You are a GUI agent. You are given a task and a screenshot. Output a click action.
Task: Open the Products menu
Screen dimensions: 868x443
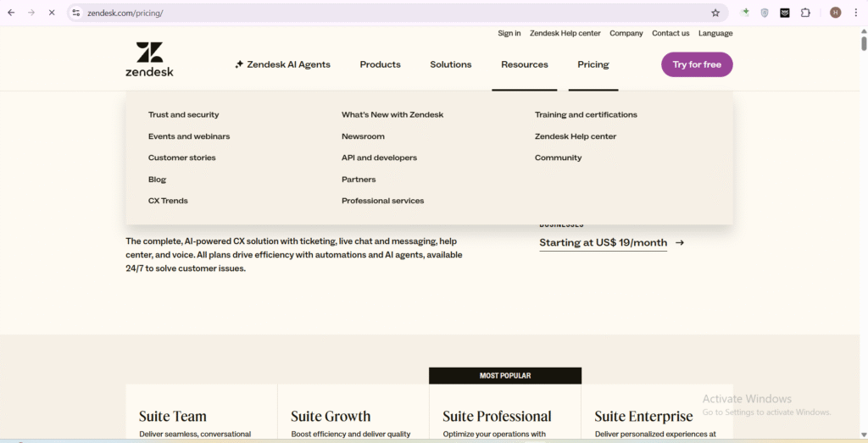(381, 64)
